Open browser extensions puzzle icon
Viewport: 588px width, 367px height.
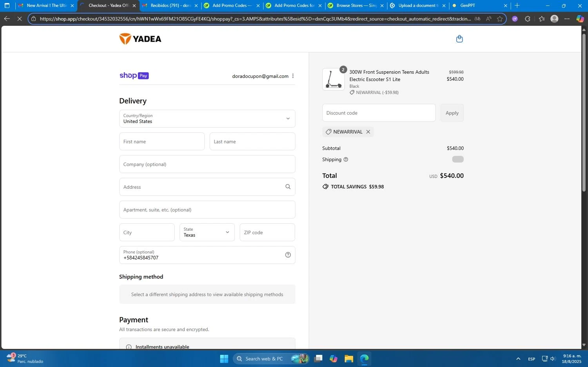pos(528,19)
